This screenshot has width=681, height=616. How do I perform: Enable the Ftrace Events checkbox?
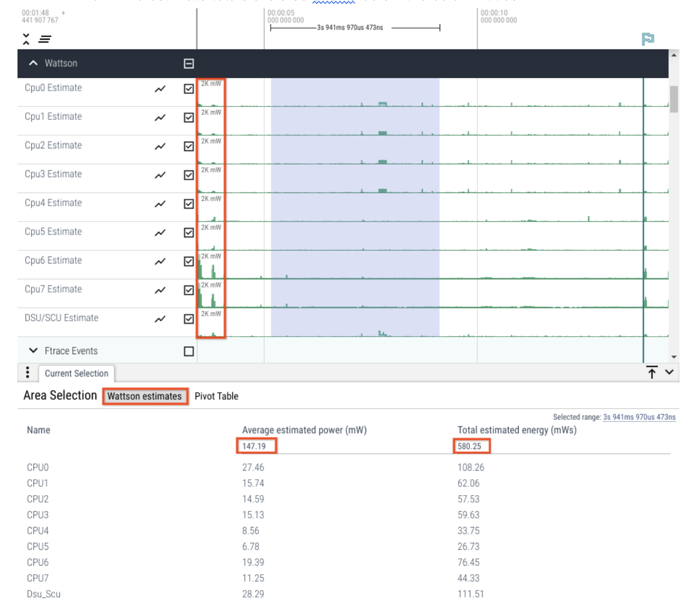coord(189,351)
